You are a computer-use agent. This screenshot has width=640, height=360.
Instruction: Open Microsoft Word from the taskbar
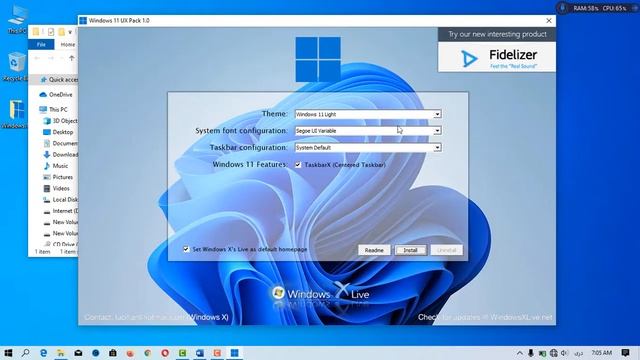coord(200,353)
